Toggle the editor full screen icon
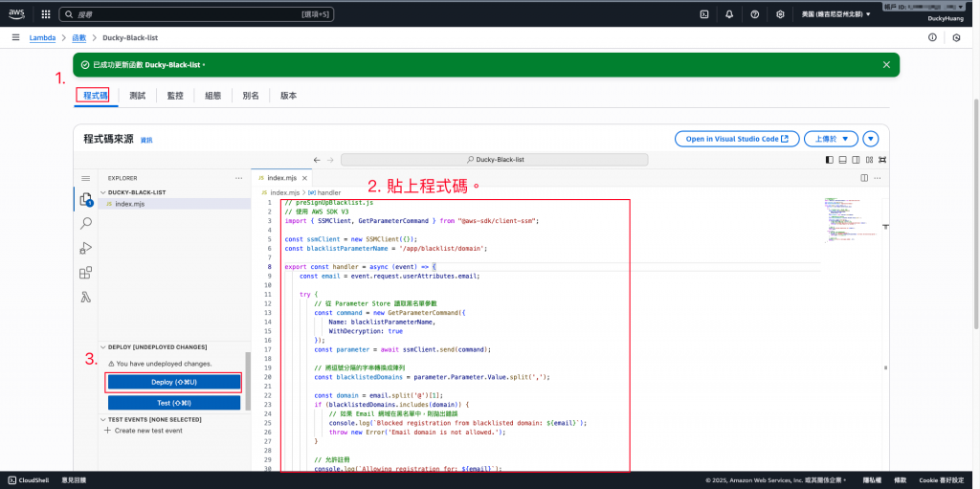The width and height of the screenshot is (980, 489). click(x=882, y=160)
